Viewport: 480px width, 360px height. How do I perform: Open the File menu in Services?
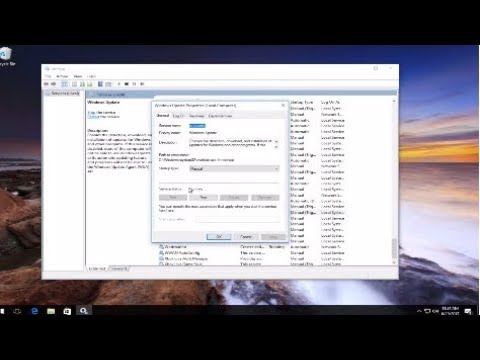point(48,76)
